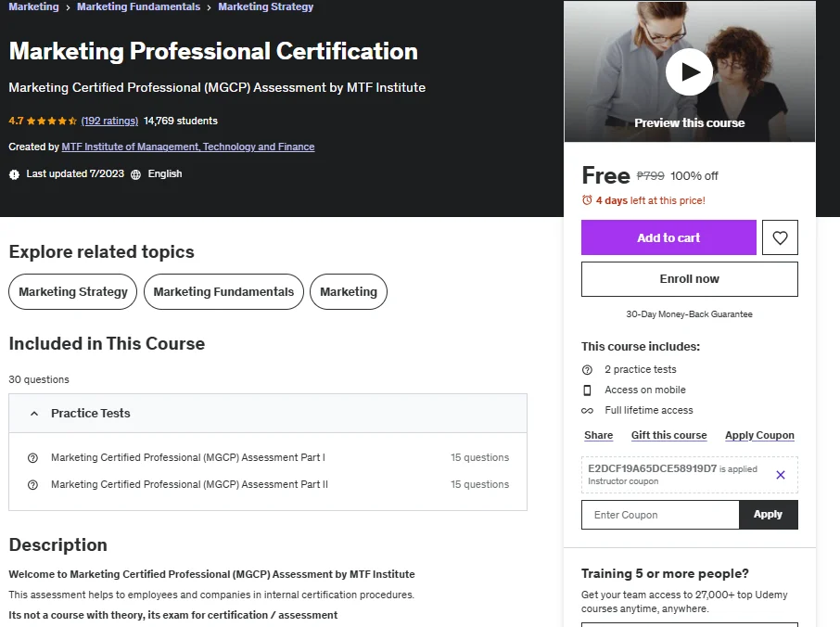Image resolution: width=840 pixels, height=627 pixels.
Task: Play the course preview video
Action: click(689, 71)
